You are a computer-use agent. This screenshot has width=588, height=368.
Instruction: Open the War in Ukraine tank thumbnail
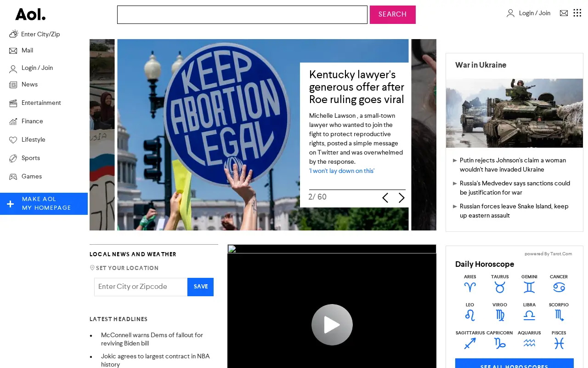point(514,113)
